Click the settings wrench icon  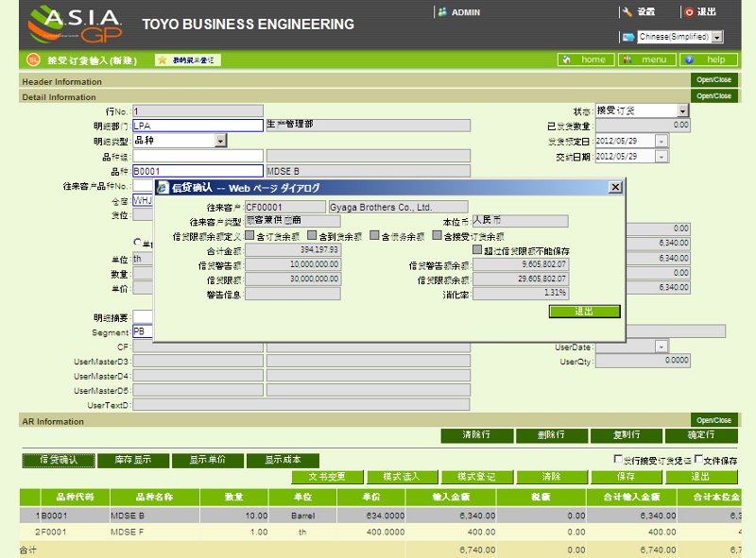pos(627,12)
